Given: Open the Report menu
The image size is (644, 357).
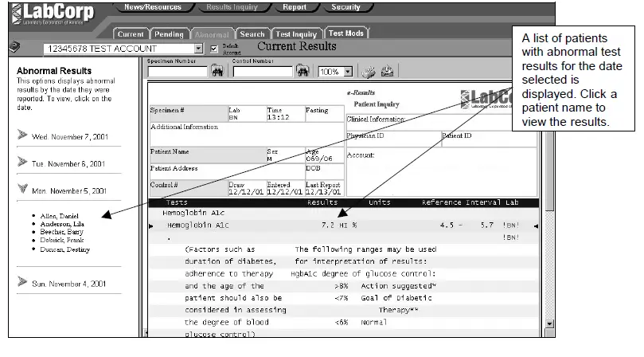Looking at the screenshot, I should click(295, 7).
